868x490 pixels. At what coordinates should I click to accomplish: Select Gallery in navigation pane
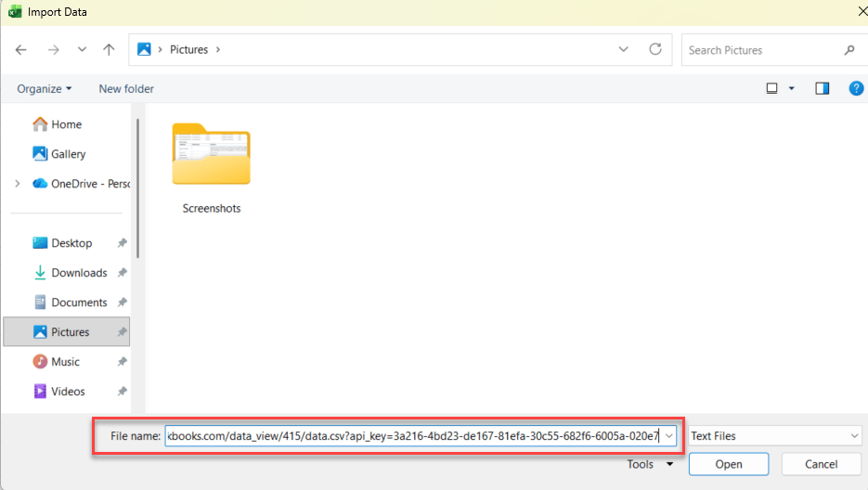[59, 154]
